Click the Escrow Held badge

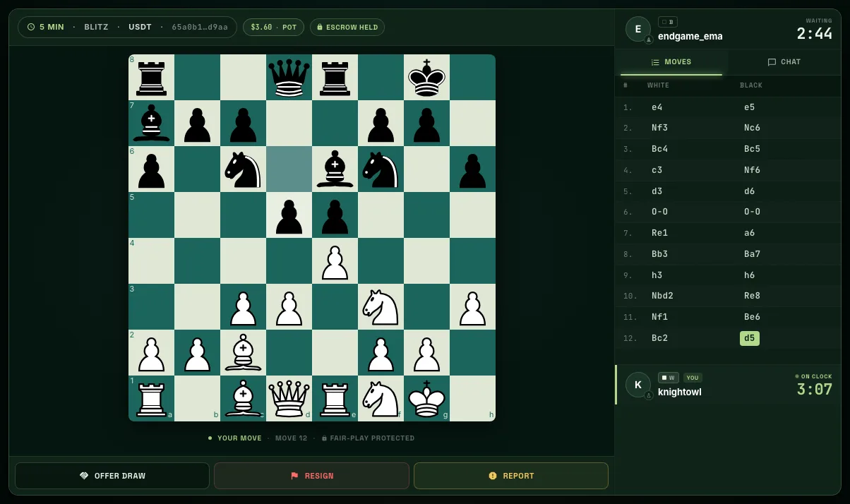(x=347, y=27)
